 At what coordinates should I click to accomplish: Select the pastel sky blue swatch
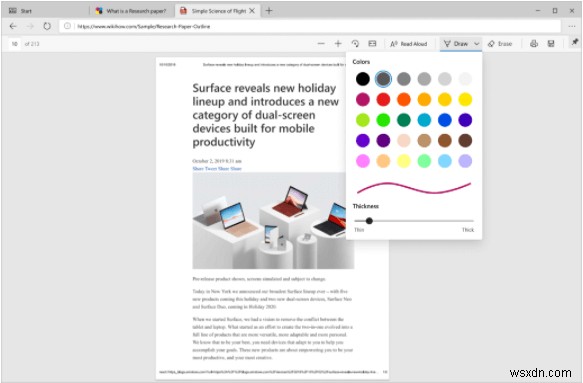[444, 161]
